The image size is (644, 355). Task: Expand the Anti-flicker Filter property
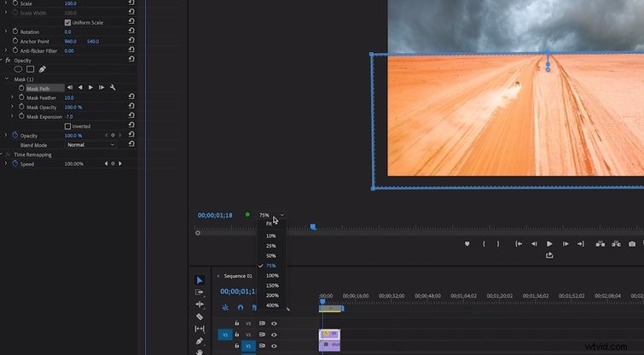coord(6,50)
